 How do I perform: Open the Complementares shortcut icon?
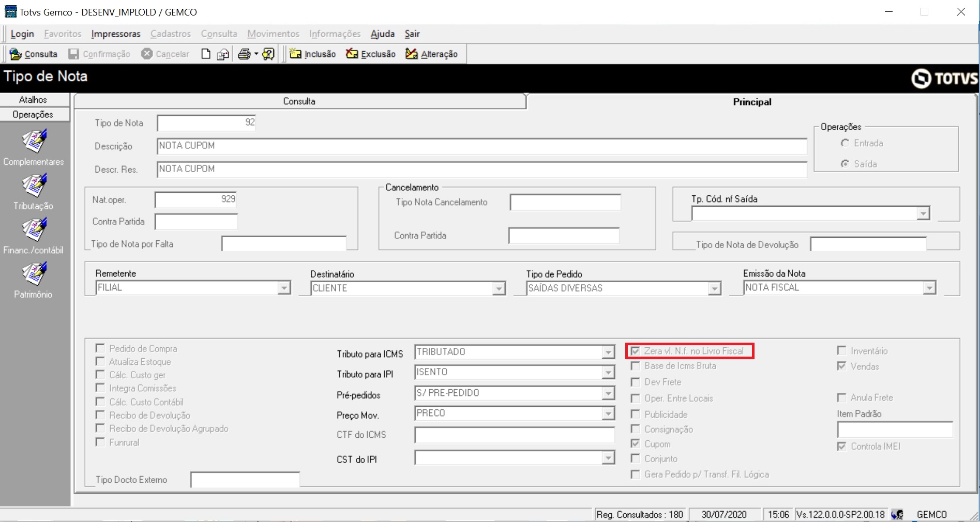coord(34,141)
